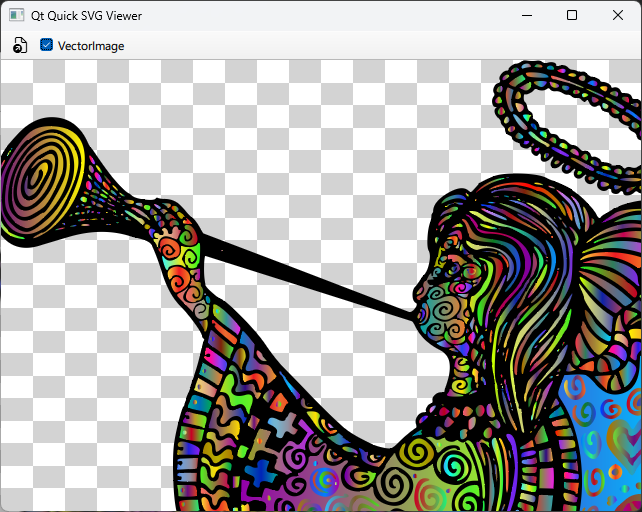642x512 pixels.
Task: Click the Qt Quick SVG Viewer app icon
Action: (x=16, y=15)
